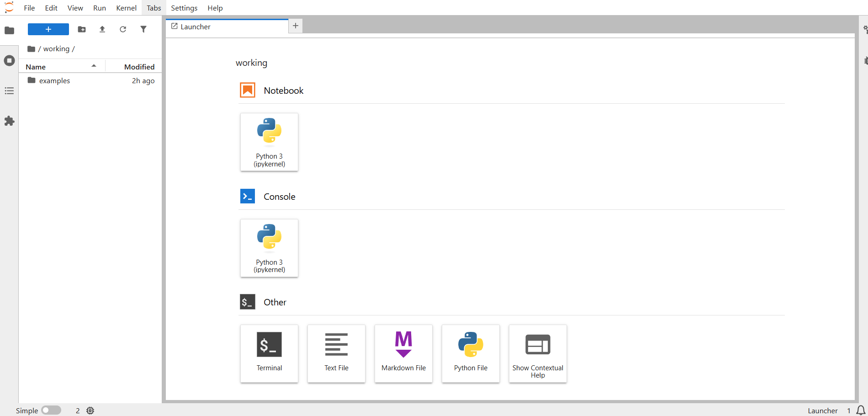Launch Python 3 console
The width and height of the screenshot is (868, 416).
coord(269,248)
